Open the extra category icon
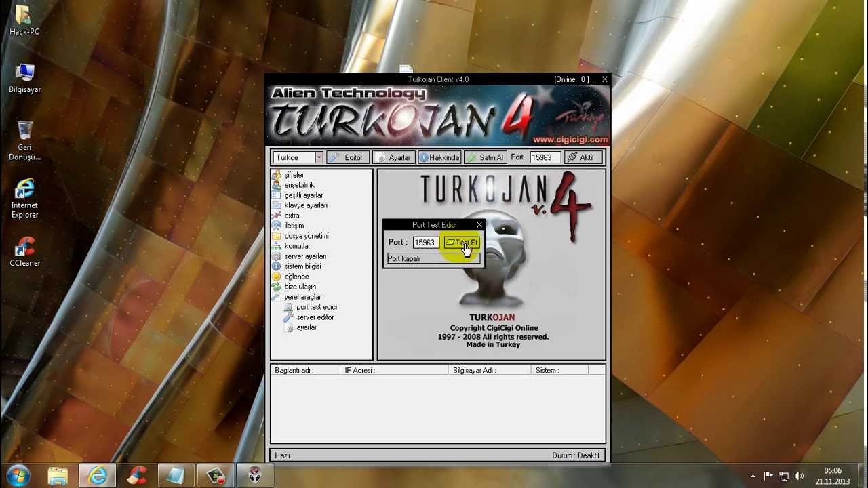Viewport: 868px width, 488px height. (276, 216)
